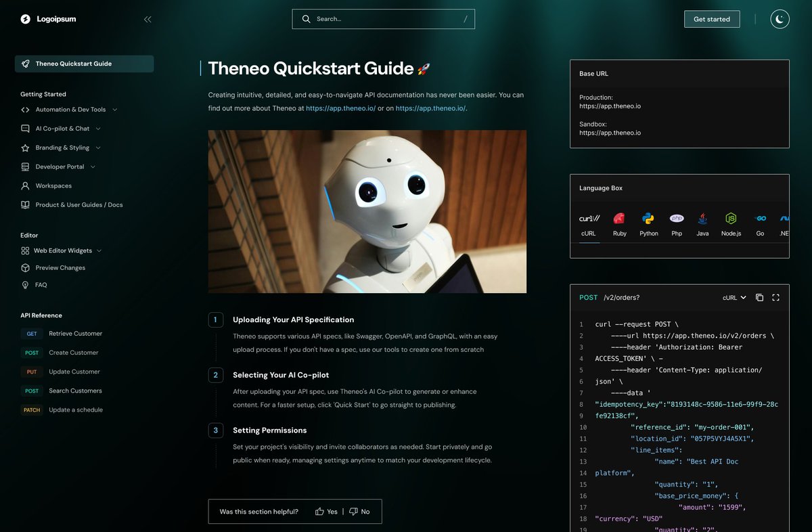Toggle dark mode moon icon

[780, 19]
